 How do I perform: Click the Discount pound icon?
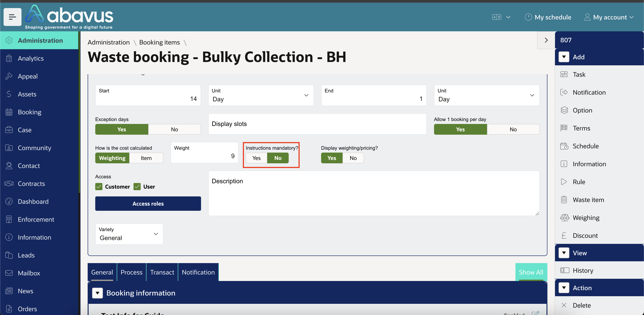564,235
